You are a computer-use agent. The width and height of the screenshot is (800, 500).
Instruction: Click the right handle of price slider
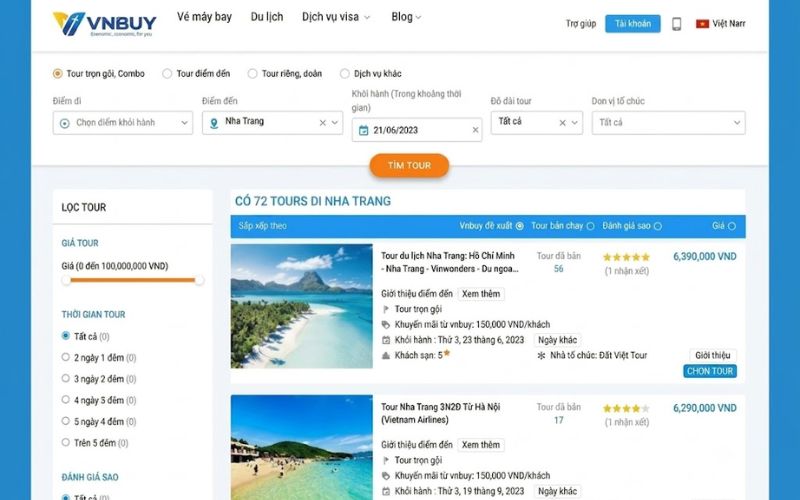[x=199, y=280]
